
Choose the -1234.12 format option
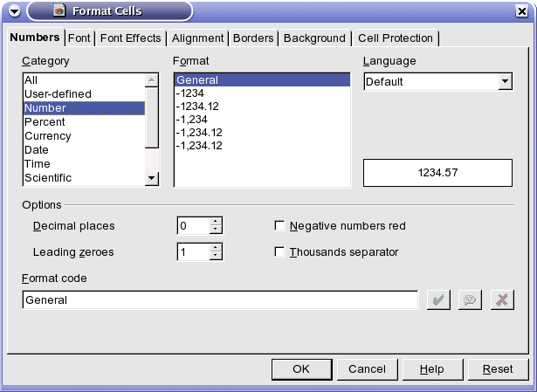tap(200, 107)
